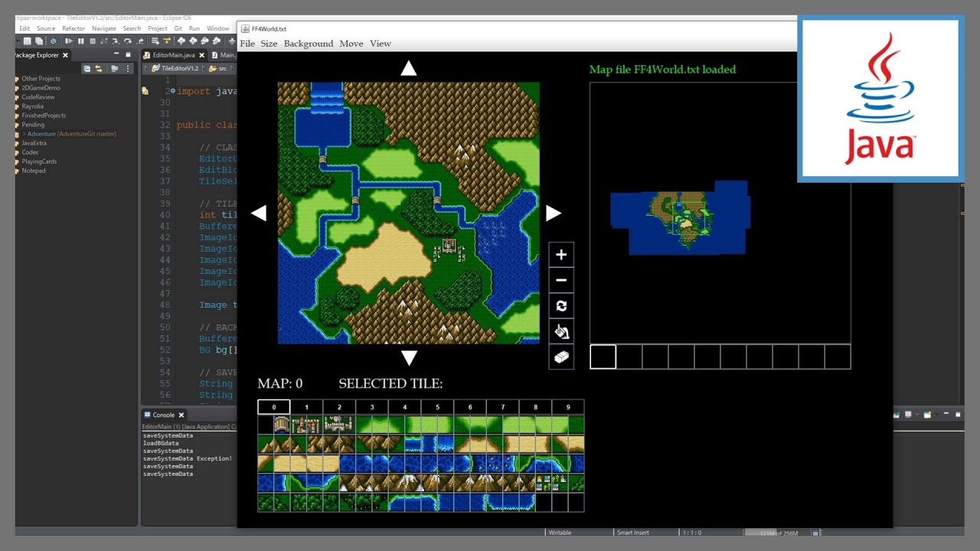Open Eclipse Run menu
The image size is (980, 551).
click(194, 28)
